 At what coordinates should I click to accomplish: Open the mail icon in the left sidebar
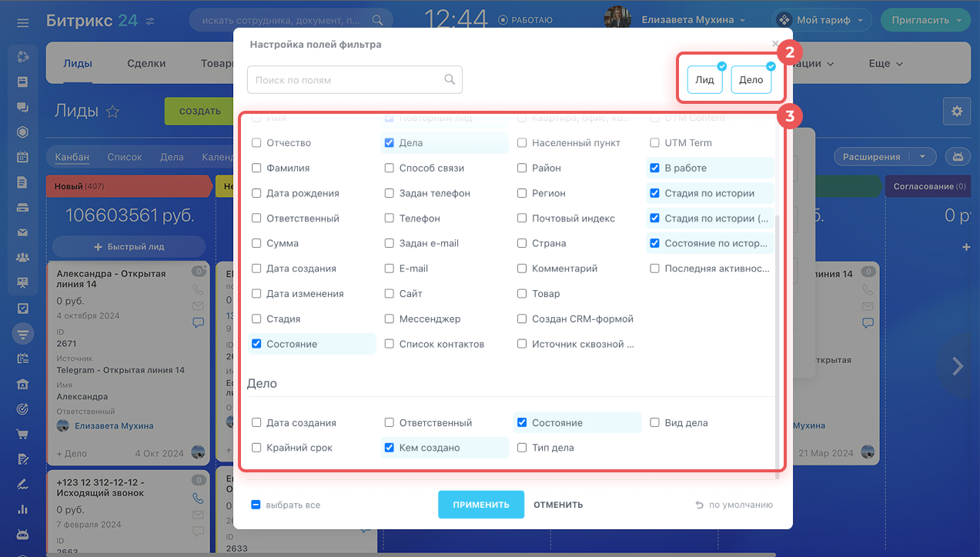coord(22,232)
